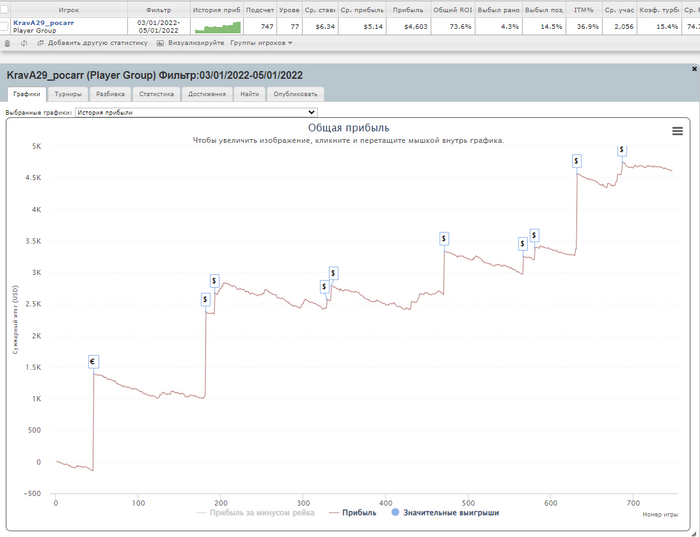Open the История прибыли chart selector
700x537 pixels.
(x=196, y=112)
